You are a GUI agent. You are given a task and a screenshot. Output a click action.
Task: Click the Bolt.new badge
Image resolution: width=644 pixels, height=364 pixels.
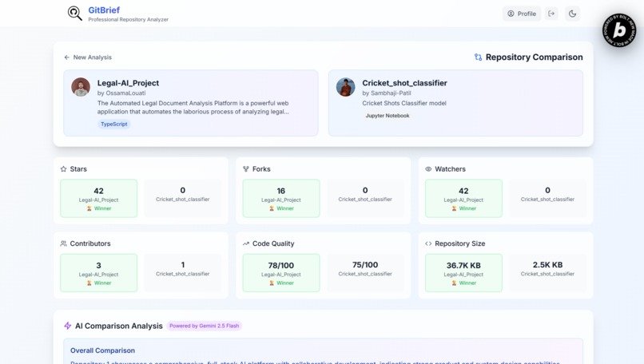coord(619,30)
